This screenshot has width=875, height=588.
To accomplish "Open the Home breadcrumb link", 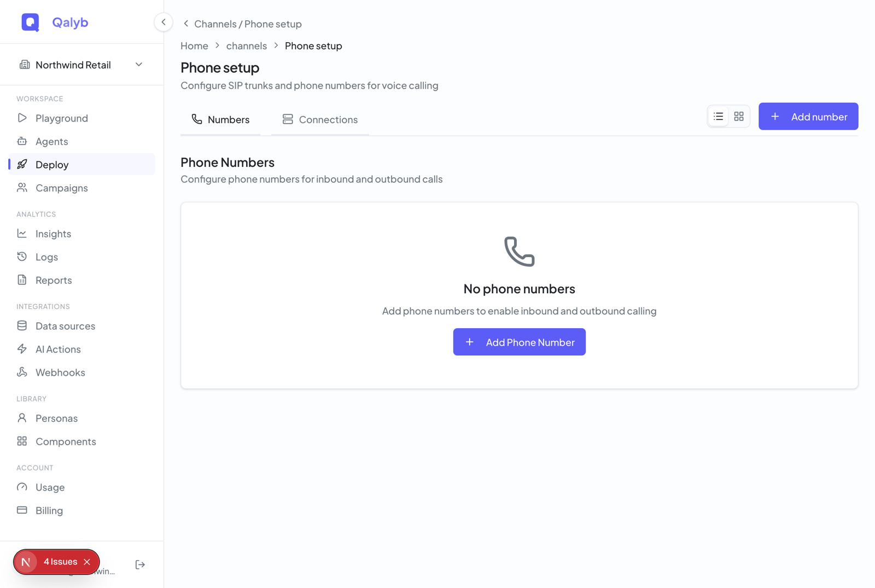I will [x=194, y=46].
